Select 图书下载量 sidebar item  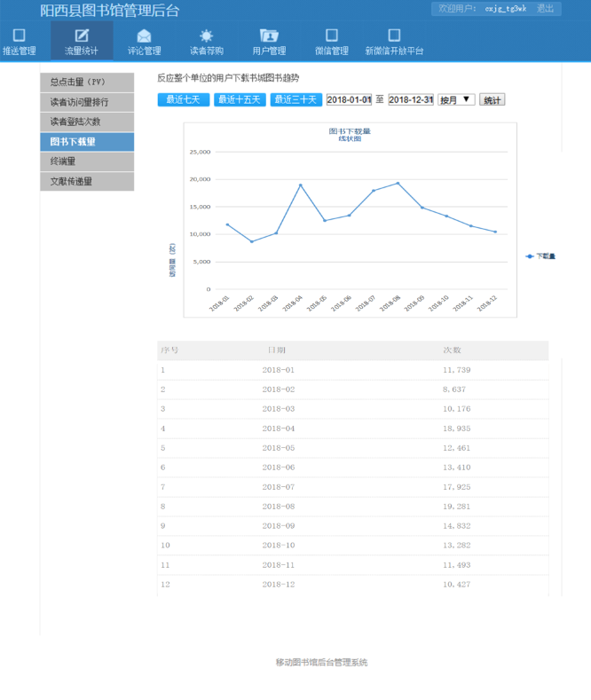pyautogui.click(x=87, y=142)
